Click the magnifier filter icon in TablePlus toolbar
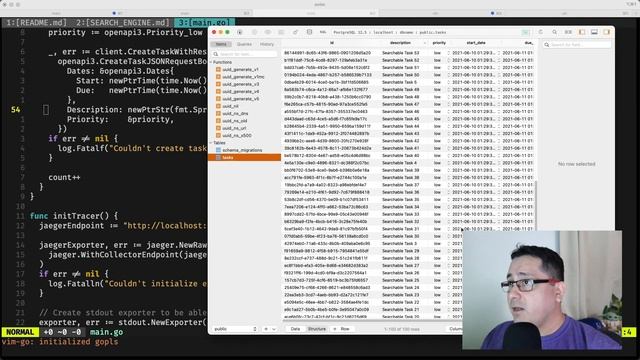Screen dimensions: 640x360 click(554, 32)
